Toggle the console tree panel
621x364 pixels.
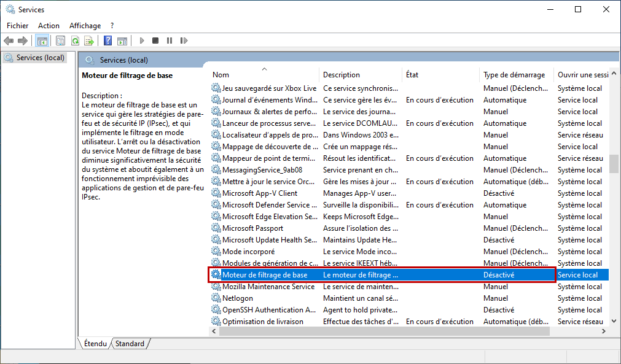42,41
